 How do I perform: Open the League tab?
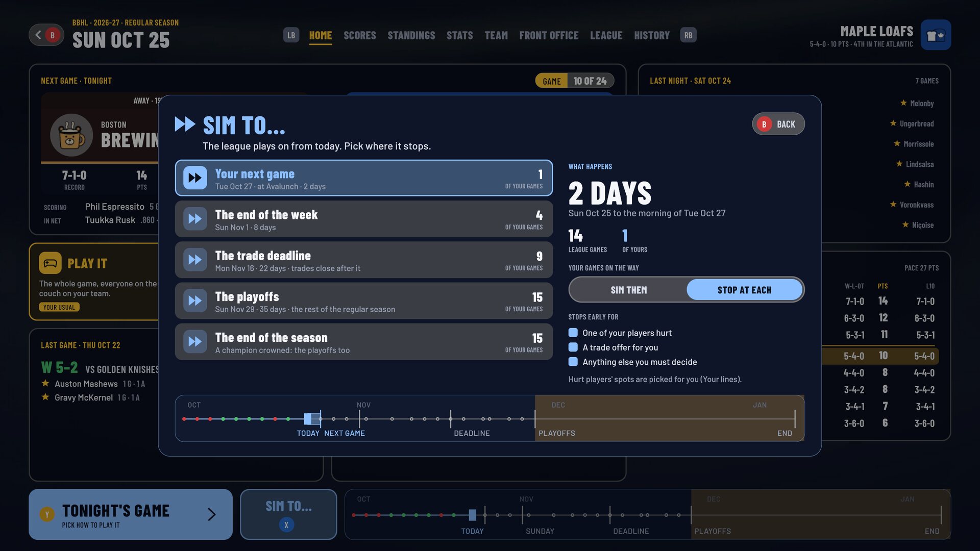click(x=606, y=35)
